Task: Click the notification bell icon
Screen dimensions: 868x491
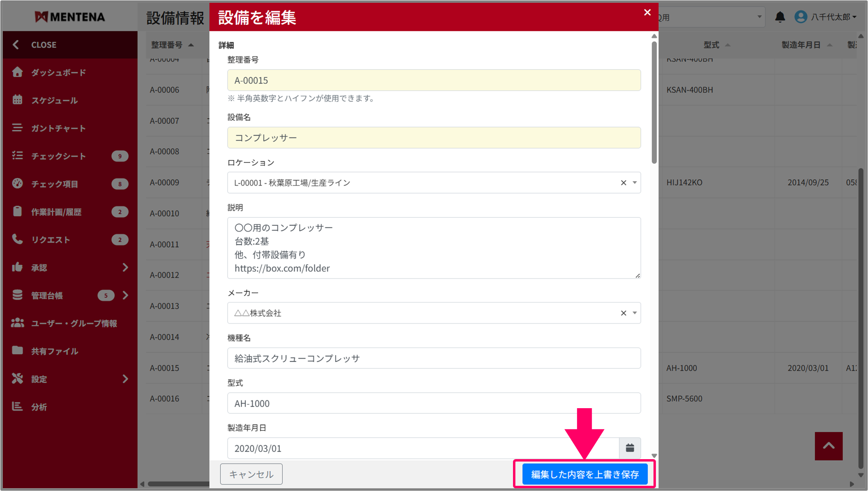Action: pos(780,17)
